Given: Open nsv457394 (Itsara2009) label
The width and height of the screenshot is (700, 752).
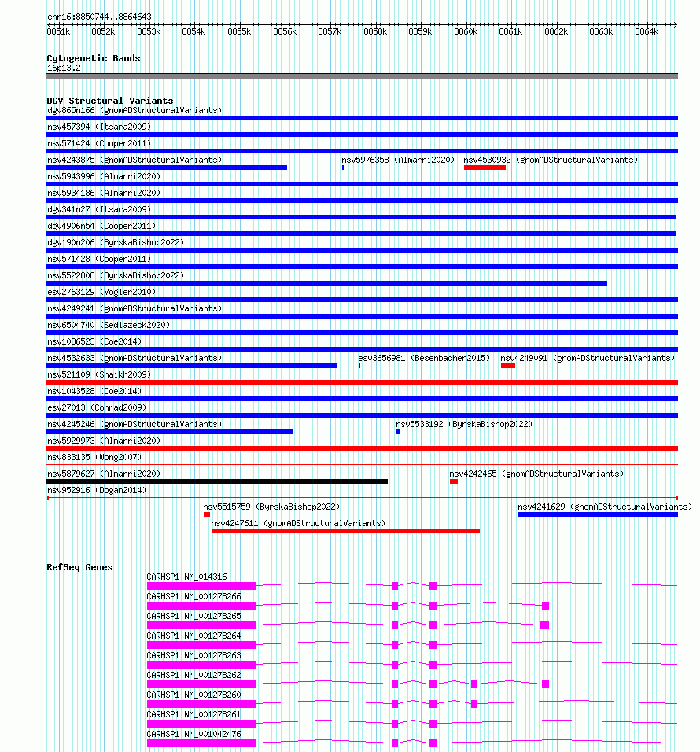Looking at the screenshot, I should [x=99, y=127].
